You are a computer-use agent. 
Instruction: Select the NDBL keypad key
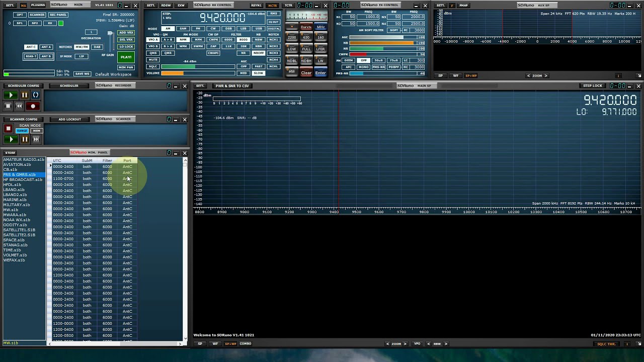click(x=292, y=61)
